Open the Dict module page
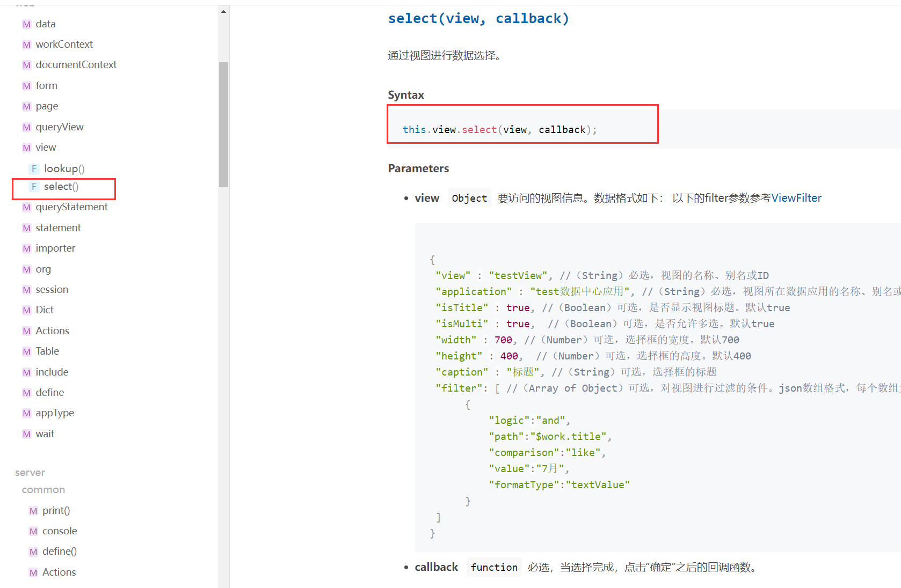This screenshot has height=588, width=901. [45, 310]
